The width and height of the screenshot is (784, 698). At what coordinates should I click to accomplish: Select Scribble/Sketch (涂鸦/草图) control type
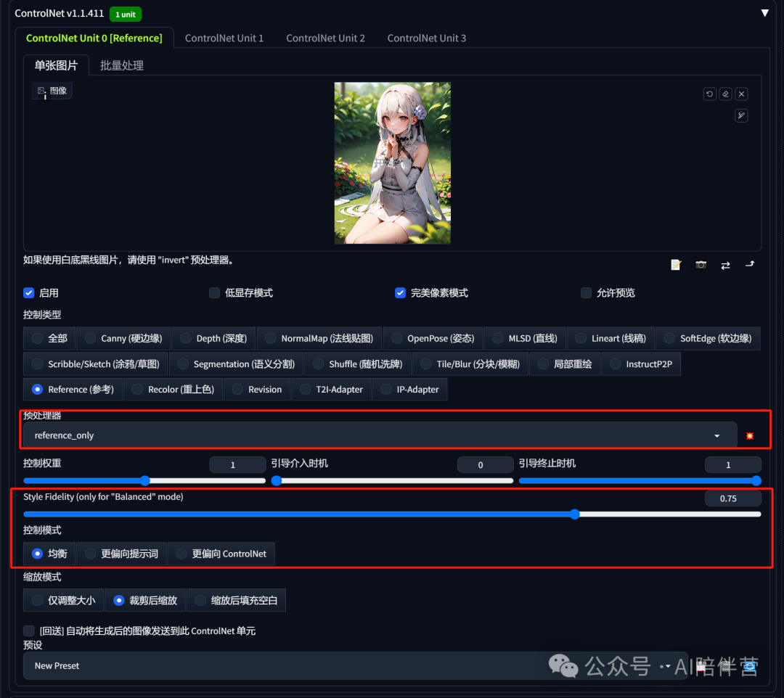point(96,364)
